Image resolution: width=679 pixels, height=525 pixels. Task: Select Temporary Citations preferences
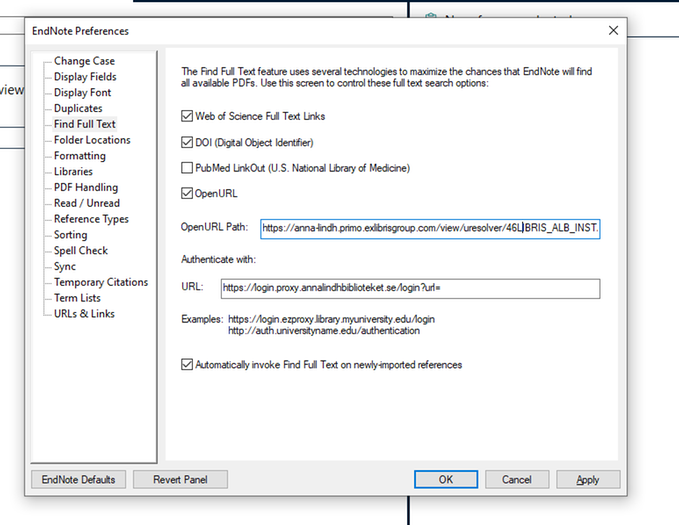[101, 282]
